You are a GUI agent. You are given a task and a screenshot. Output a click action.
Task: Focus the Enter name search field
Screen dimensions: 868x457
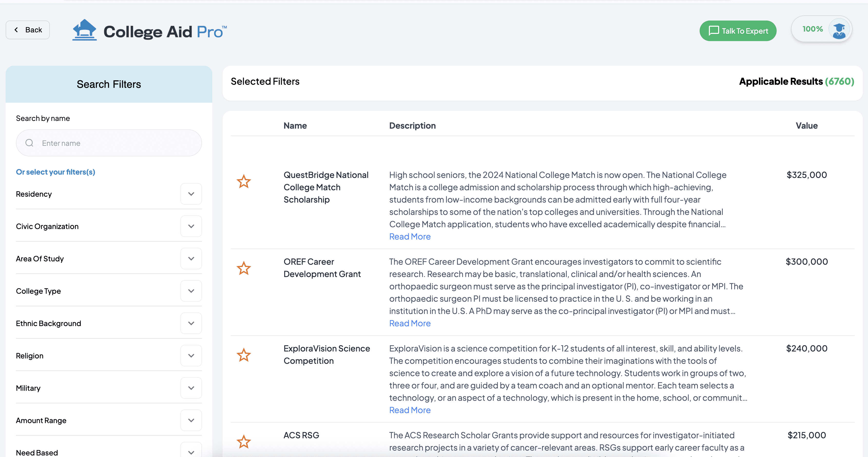click(109, 143)
